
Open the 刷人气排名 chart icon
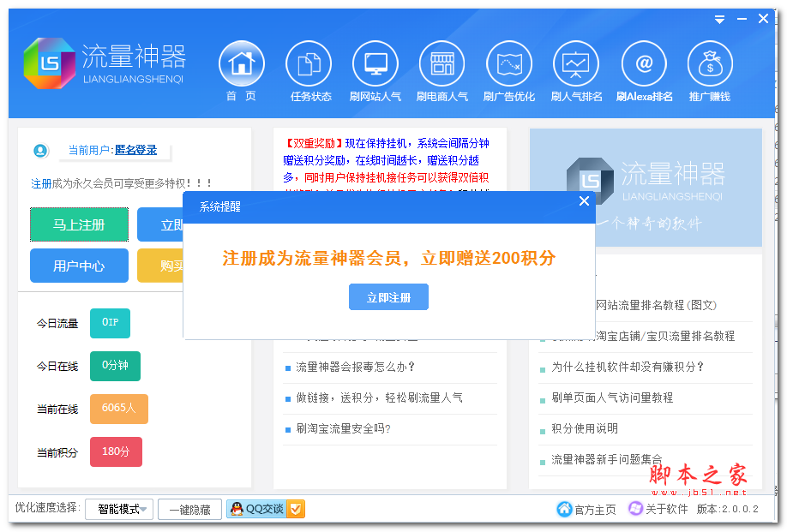[x=576, y=63]
